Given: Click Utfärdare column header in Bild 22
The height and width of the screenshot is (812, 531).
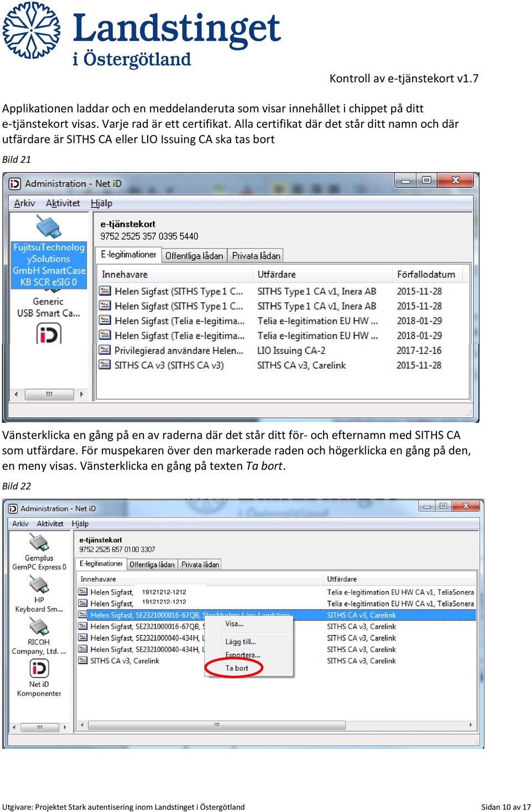Looking at the screenshot, I should coord(400,579).
